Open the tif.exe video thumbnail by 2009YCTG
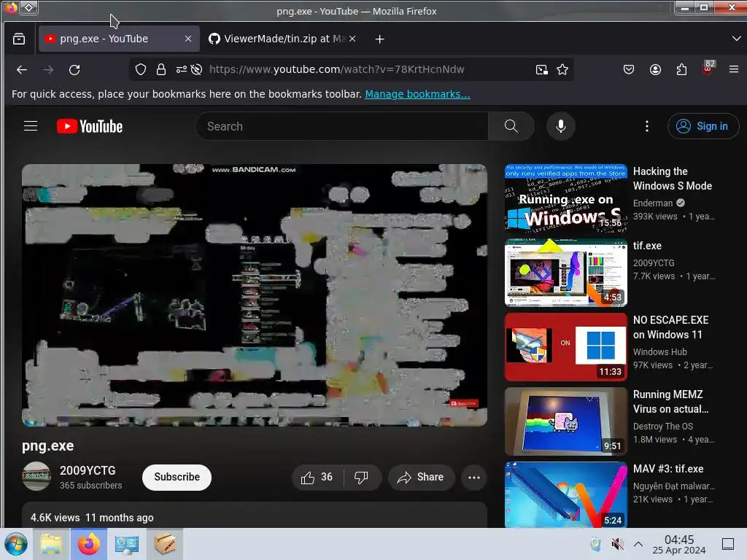 click(x=566, y=273)
